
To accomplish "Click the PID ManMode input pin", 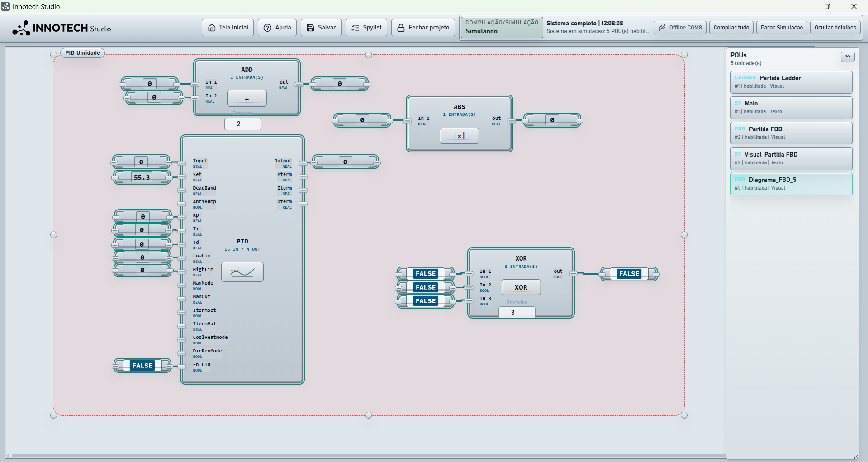I will 182,286.
